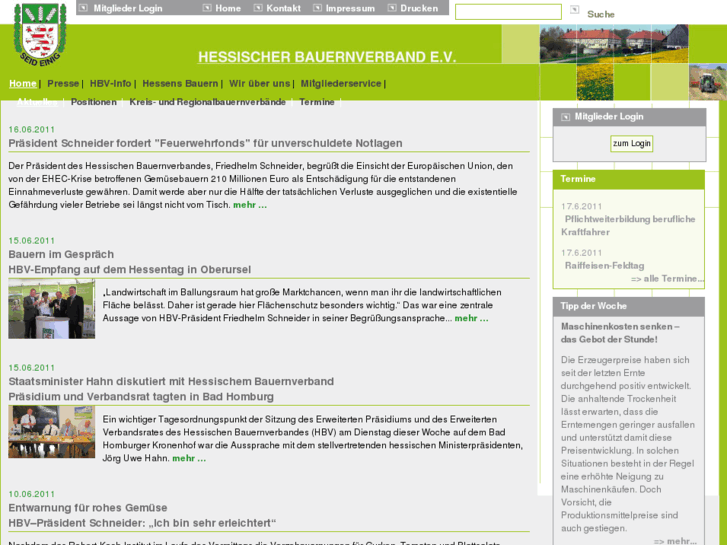Click Termine sidebar panel header

[629, 179]
